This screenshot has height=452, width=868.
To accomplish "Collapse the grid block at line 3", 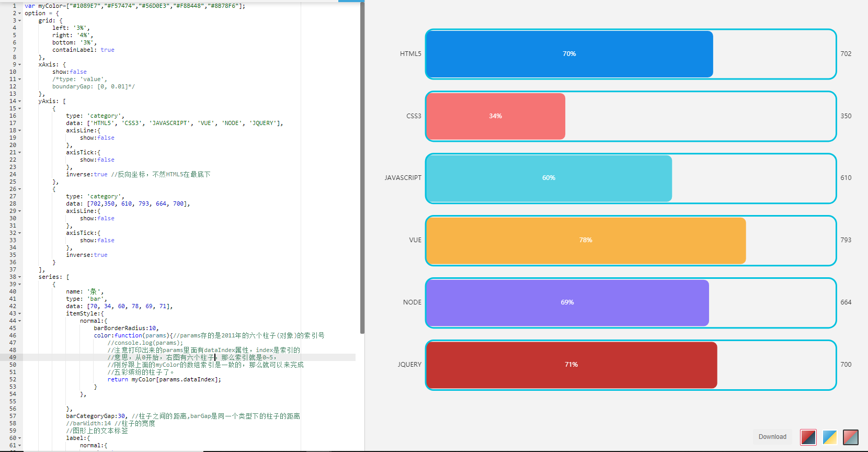I will pyautogui.click(x=20, y=21).
